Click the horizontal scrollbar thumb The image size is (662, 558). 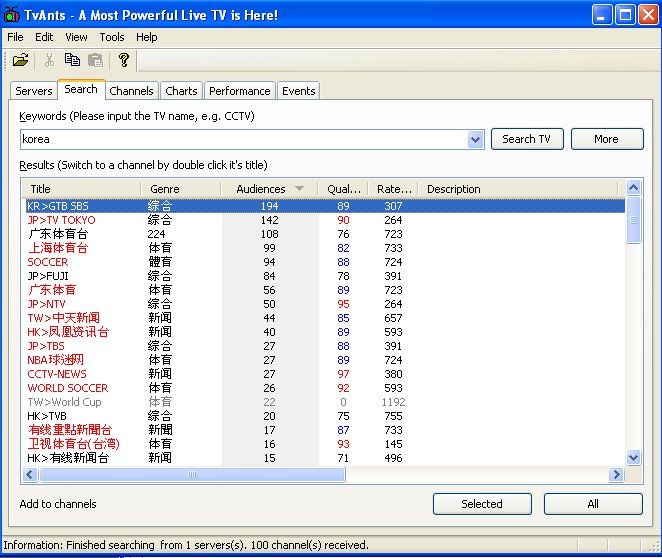pyautogui.click(x=192, y=474)
